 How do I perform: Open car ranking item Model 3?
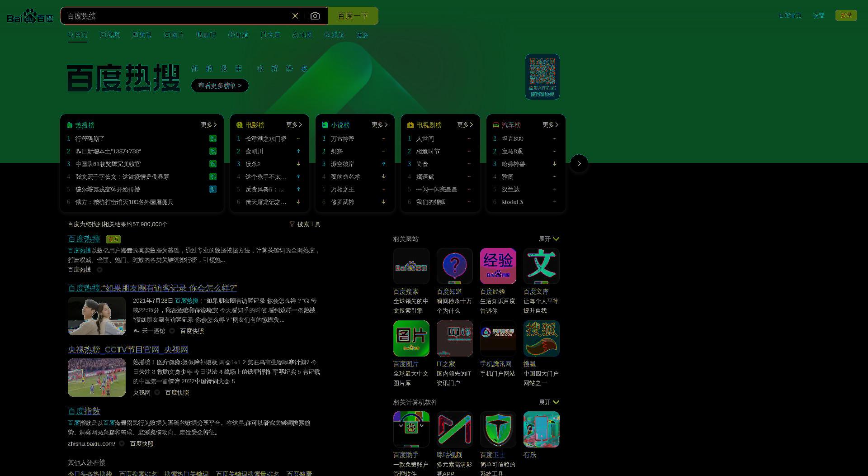click(x=512, y=202)
